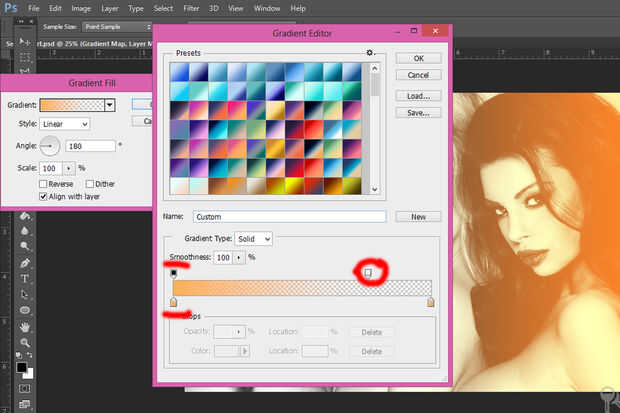Image resolution: width=620 pixels, height=413 pixels.
Task: Swap foreground and background colors icon
Action: point(30,355)
